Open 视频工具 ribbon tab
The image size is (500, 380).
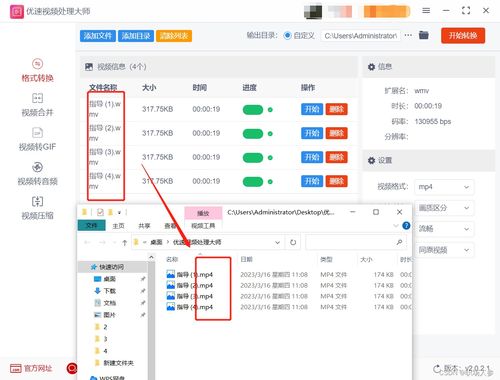203,226
